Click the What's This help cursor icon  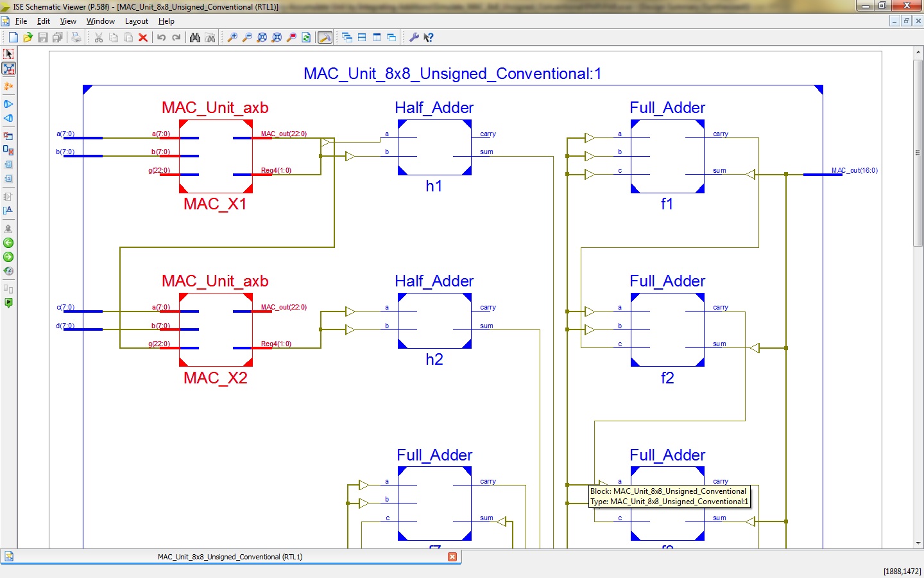coord(429,38)
